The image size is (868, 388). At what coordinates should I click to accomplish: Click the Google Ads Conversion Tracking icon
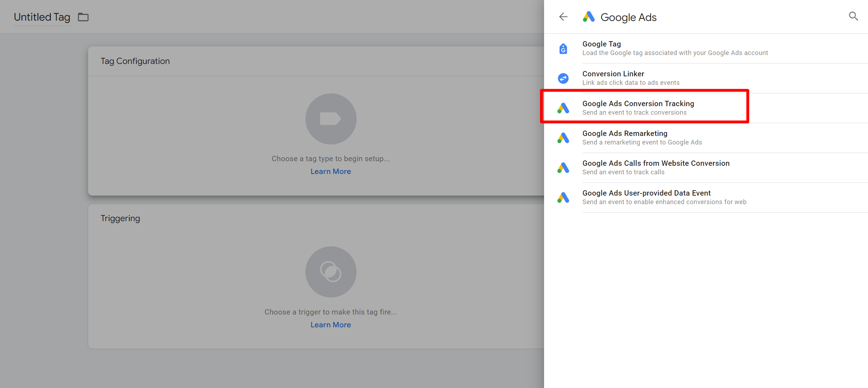tap(563, 108)
